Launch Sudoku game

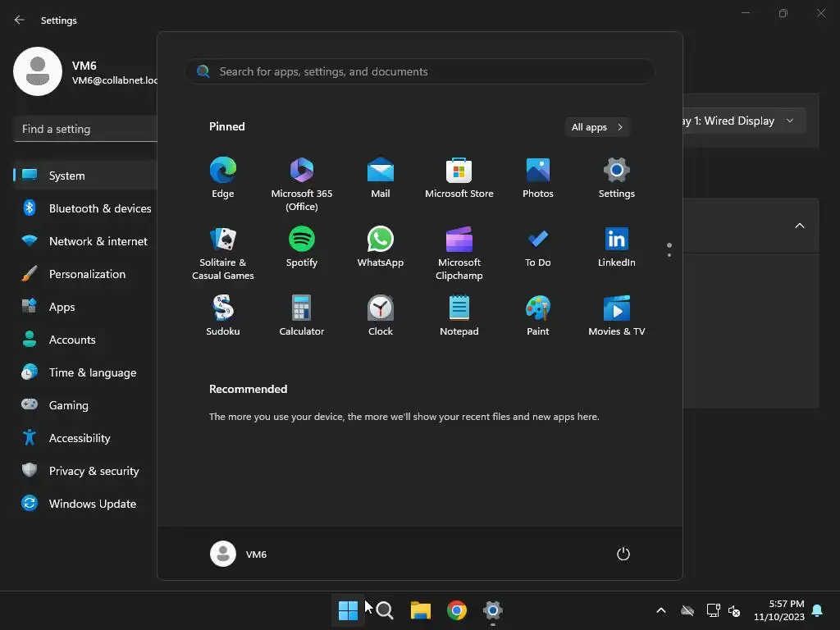(223, 316)
